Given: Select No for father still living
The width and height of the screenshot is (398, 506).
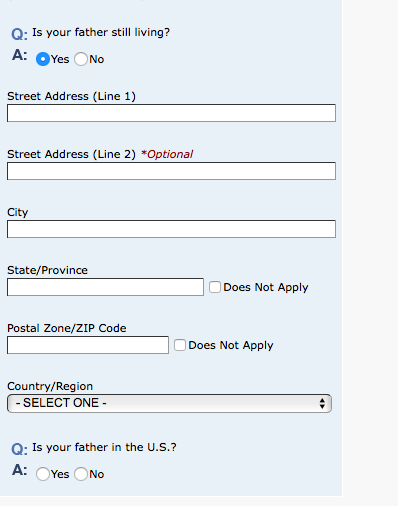Looking at the screenshot, I should [81, 59].
